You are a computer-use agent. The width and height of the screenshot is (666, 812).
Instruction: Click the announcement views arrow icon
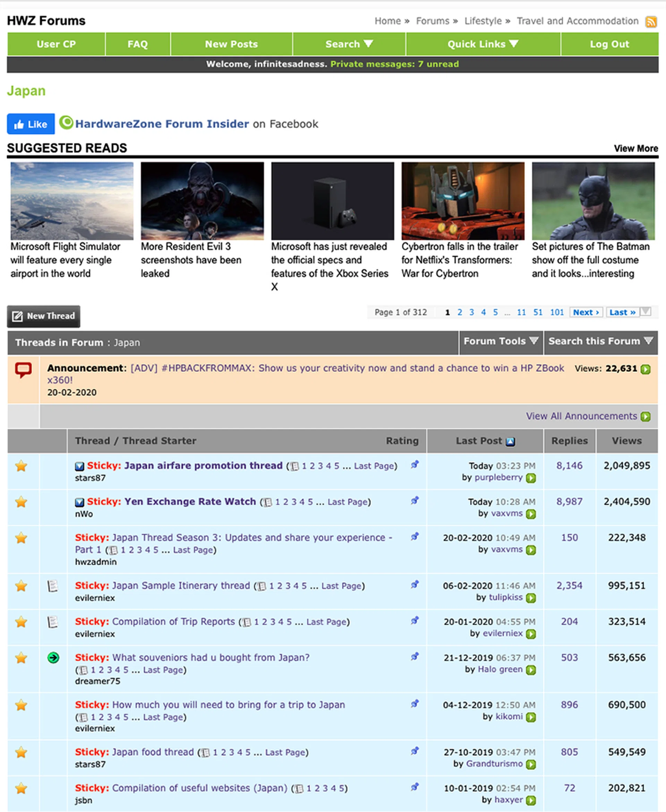(x=645, y=369)
